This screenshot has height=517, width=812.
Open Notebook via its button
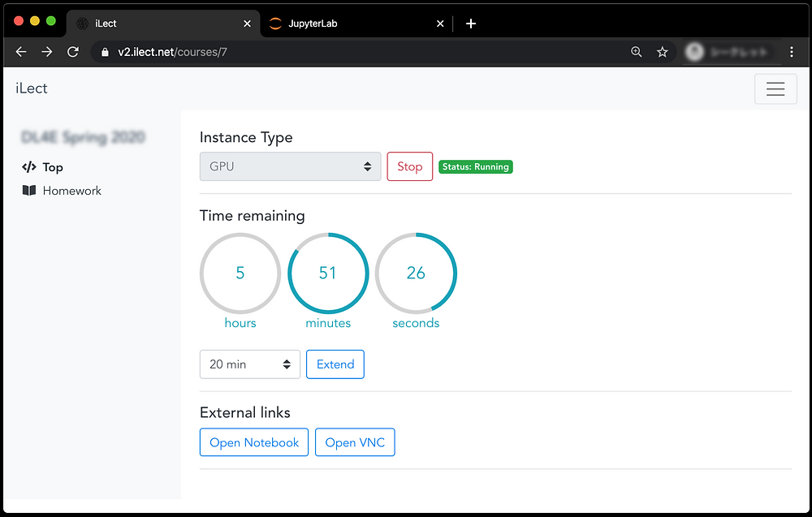tap(253, 442)
